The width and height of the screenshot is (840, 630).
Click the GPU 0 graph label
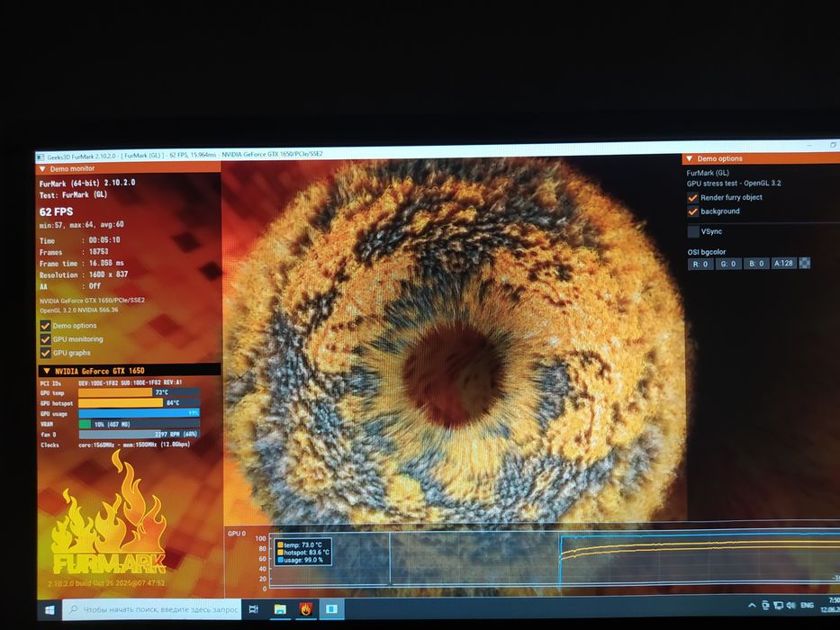(237, 534)
